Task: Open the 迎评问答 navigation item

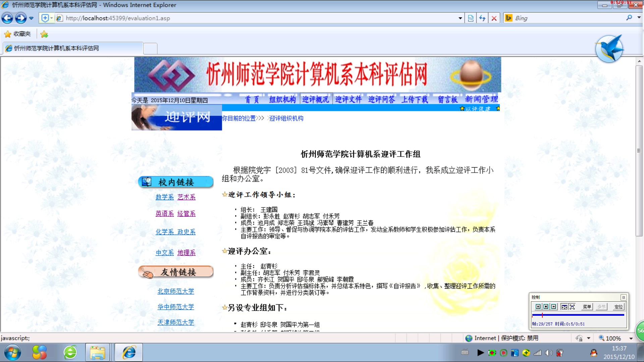Action: [382, 99]
